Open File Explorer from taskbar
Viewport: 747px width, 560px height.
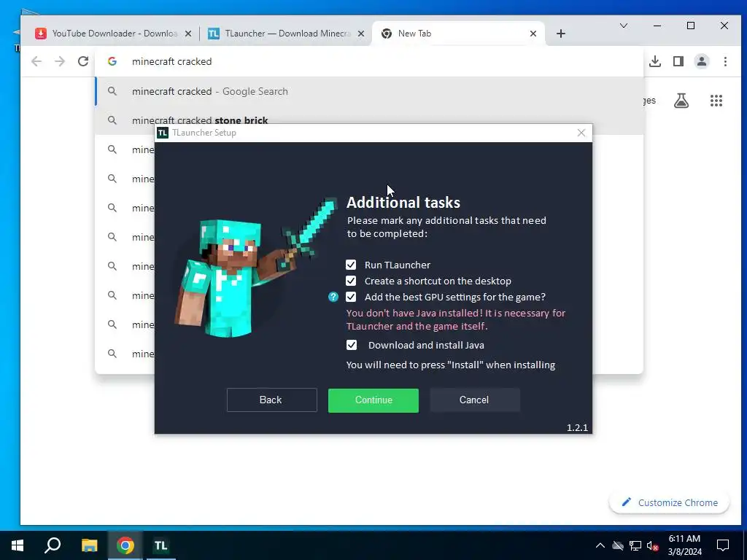pos(89,545)
